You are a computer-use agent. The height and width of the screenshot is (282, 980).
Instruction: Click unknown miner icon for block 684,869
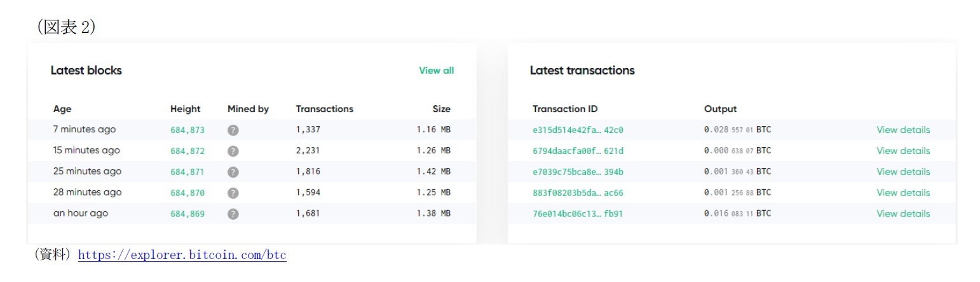pos(233,214)
